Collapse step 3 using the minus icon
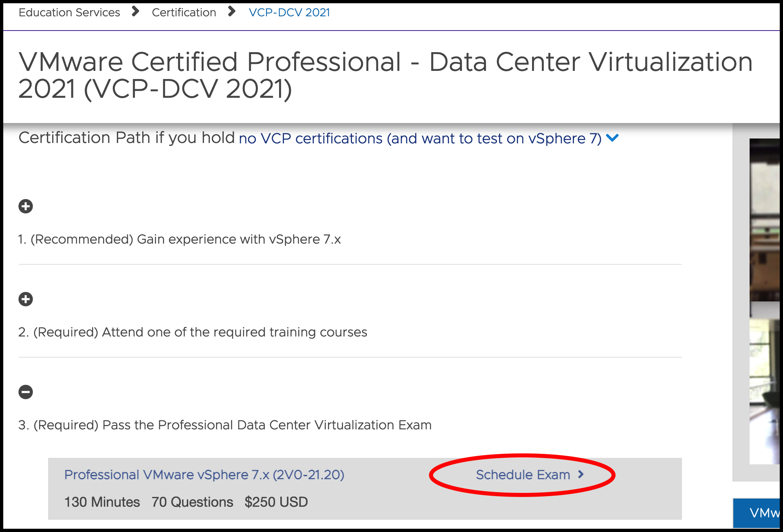The width and height of the screenshot is (783, 532). tap(26, 392)
